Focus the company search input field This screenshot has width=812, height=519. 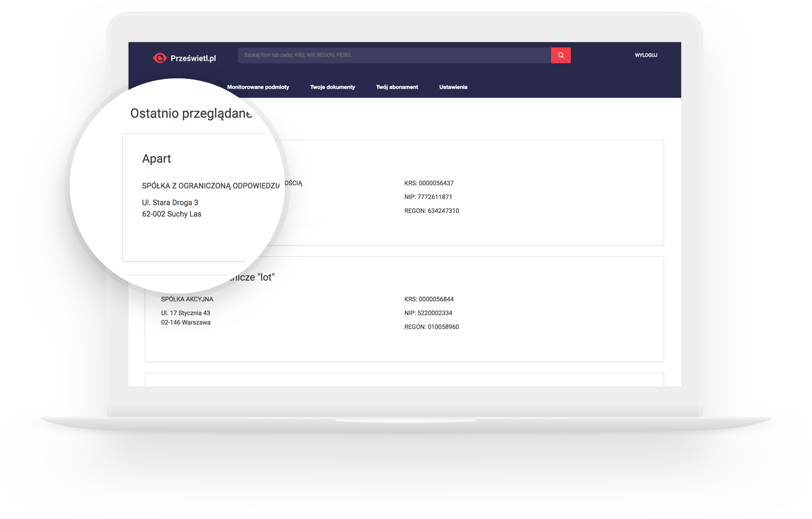[x=394, y=55]
